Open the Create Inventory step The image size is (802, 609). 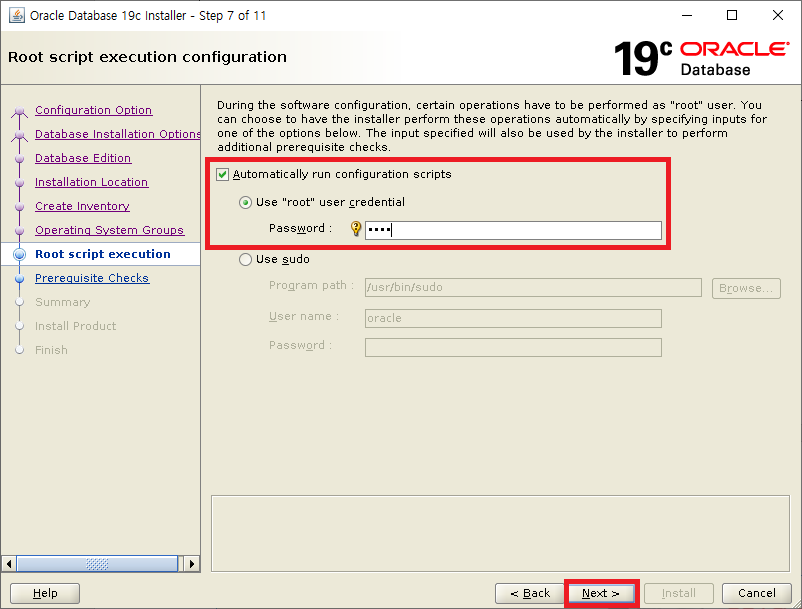coord(82,206)
